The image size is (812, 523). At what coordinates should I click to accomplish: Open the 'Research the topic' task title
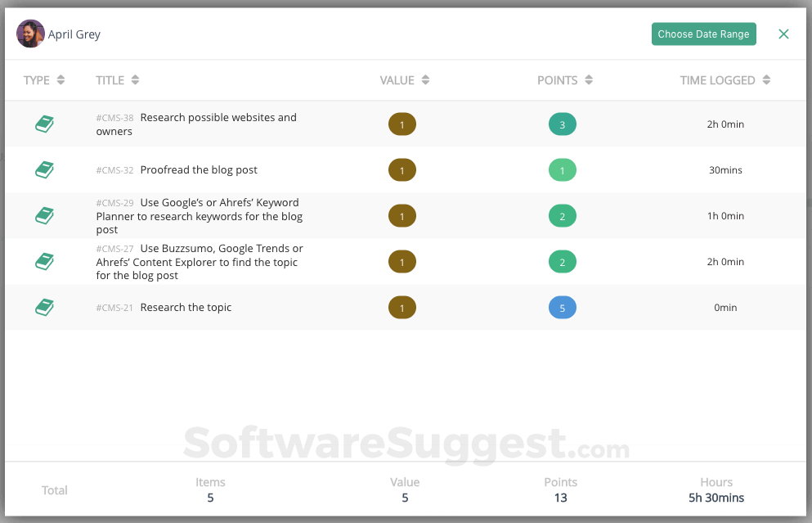(x=186, y=308)
